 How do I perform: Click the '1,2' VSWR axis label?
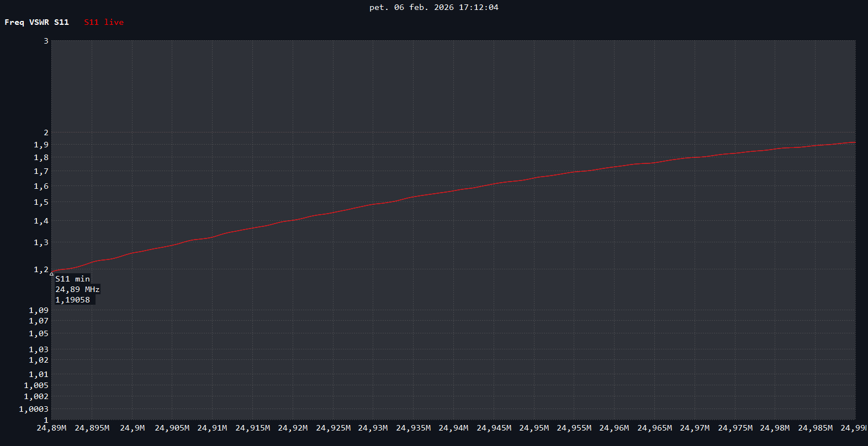(41, 269)
